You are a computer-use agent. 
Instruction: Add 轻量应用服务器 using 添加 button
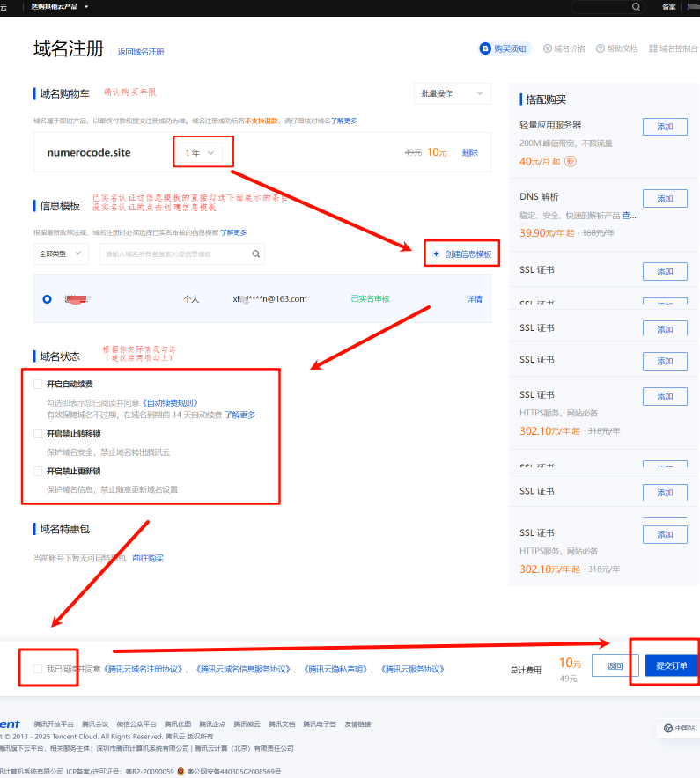coord(664,127)
